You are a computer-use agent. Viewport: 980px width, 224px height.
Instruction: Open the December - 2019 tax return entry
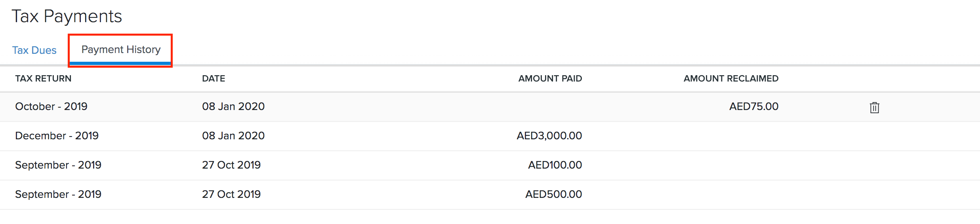point(57,136)
